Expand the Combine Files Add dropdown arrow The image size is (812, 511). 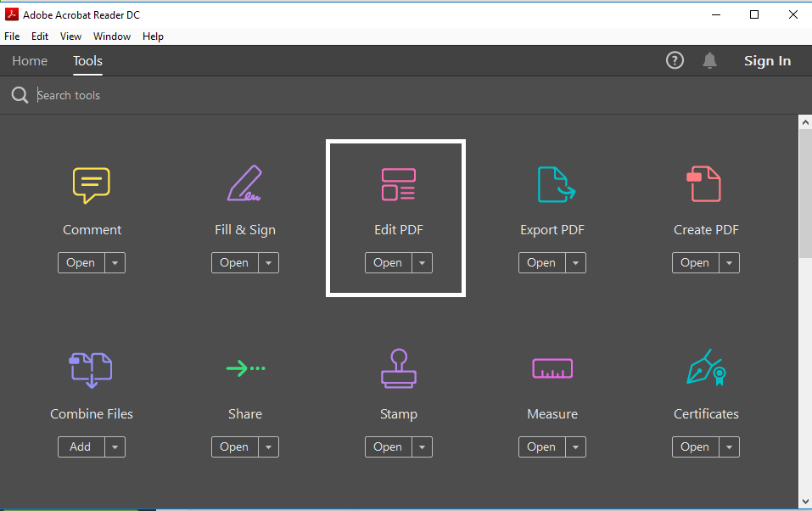pyautogui.click(x=115, y=446)
